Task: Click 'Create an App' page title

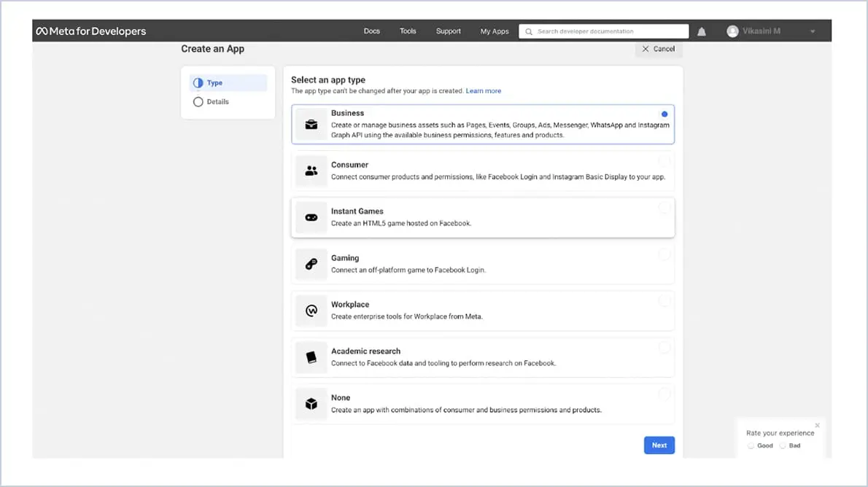Action: coord(212,49)
